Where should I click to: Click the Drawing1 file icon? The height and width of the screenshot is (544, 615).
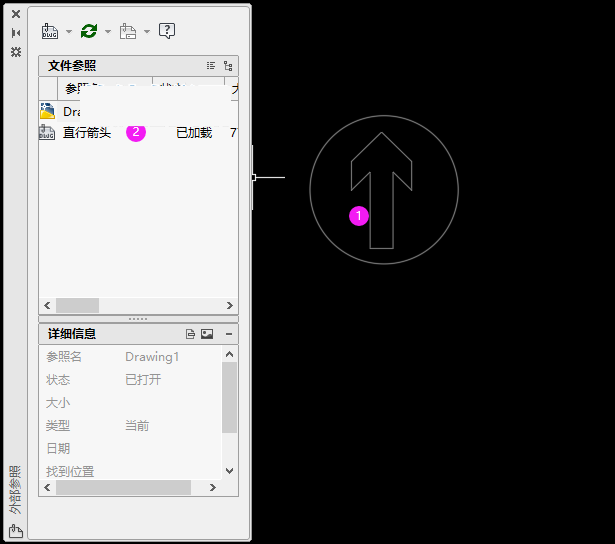click(47, 111)
